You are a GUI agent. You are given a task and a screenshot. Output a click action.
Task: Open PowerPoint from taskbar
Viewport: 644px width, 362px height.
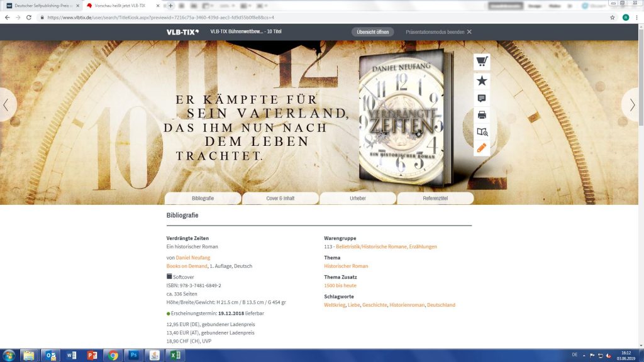coord(92,356)
